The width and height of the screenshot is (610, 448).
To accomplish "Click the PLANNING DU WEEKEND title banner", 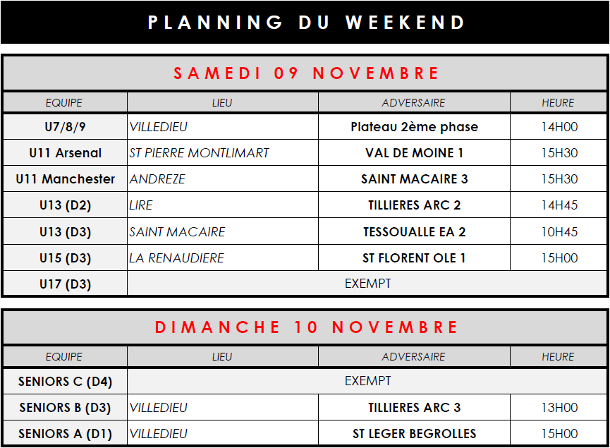I will tap(305, 23).
